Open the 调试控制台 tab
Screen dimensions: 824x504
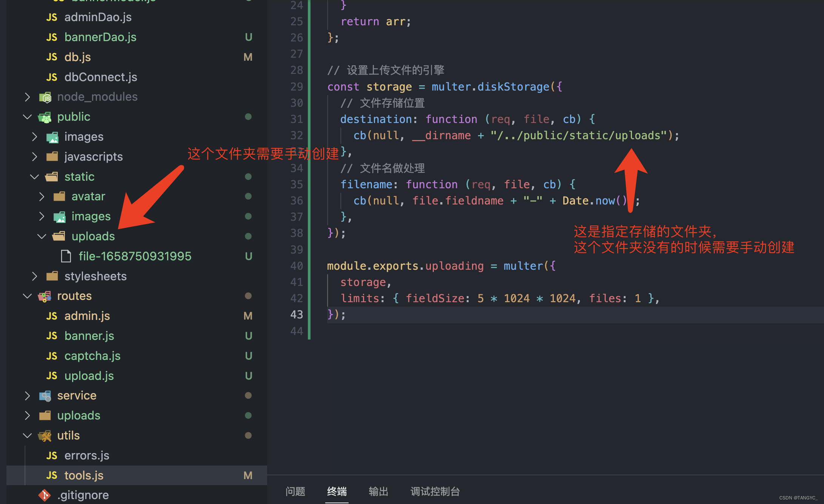click(x=435, y=491)
